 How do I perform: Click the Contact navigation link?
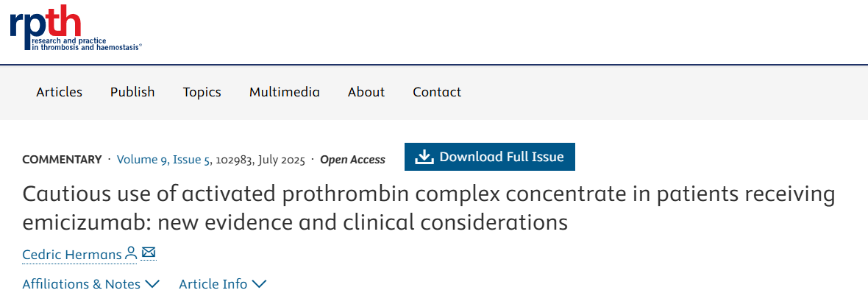click(437, 92)
